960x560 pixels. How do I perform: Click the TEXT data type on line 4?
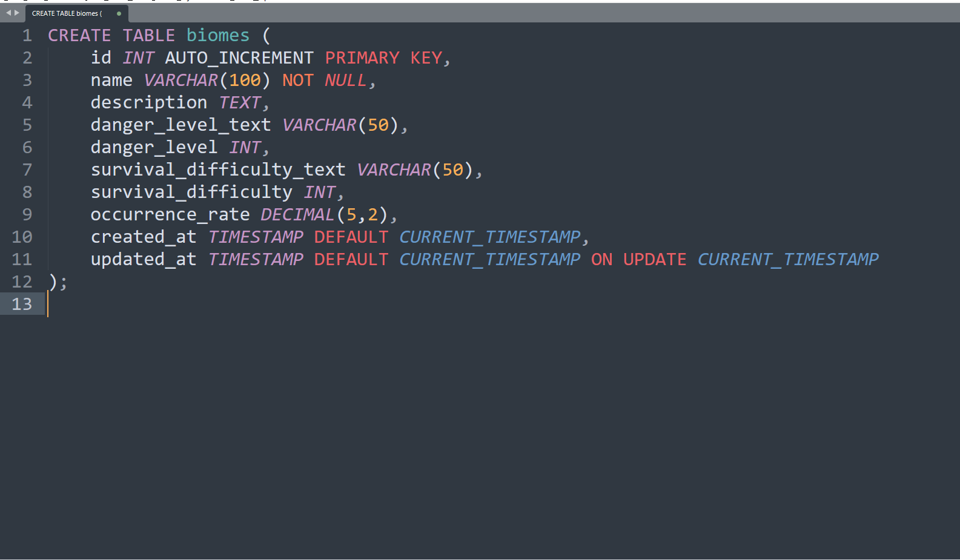pyautogui.click(x=240, y=103)
